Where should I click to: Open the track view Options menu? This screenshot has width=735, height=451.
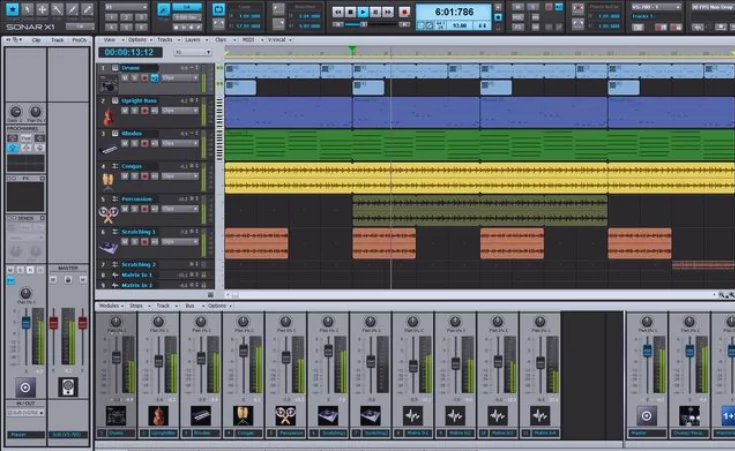pos(138,40)
